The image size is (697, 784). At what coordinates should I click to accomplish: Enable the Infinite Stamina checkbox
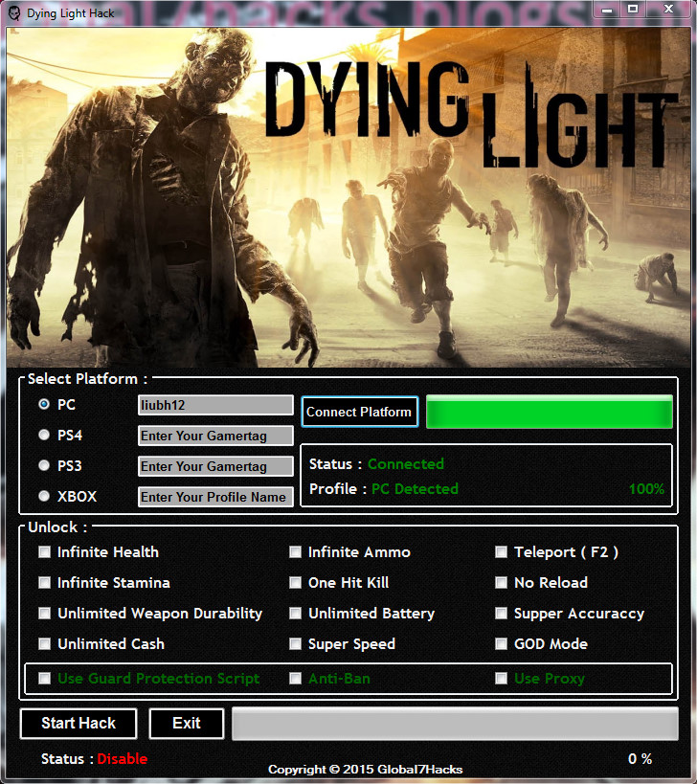(44, 583)
